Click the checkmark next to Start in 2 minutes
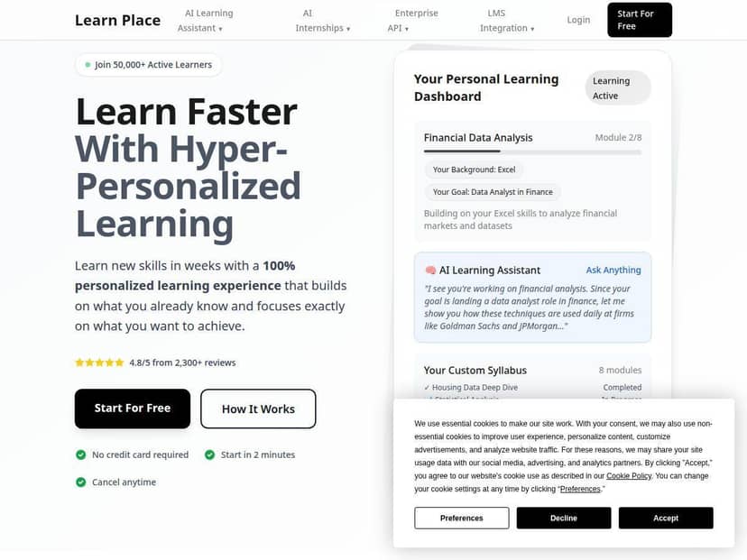747x560 pixels. pyautogui.click(x=208, y=454)
